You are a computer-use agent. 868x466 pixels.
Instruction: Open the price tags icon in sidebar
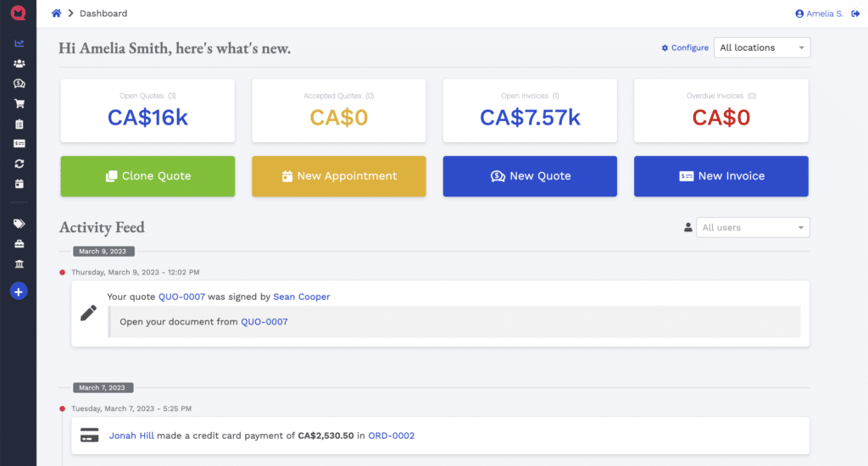point(19,224)
